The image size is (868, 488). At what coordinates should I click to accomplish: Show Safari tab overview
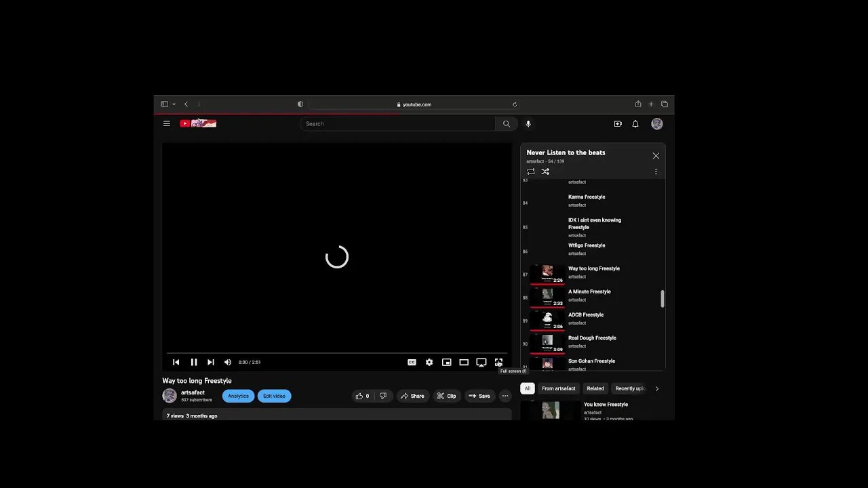(x=665, y=104)
